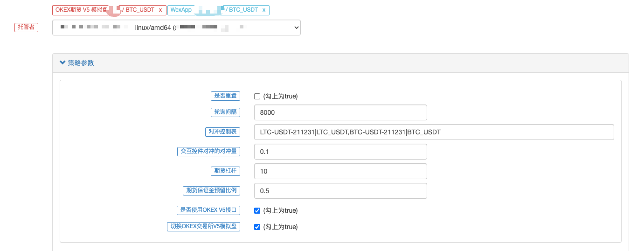644x251 pixels.
Task: Click the 期货杠杆 parameter label
Action: (225, 171)
